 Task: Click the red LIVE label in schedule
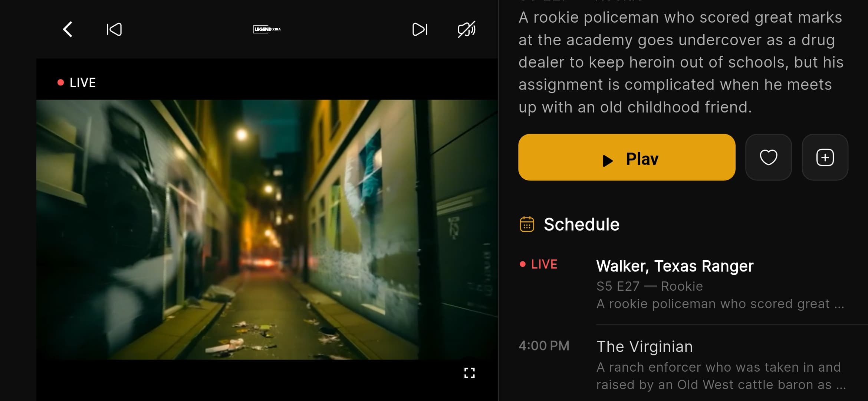539,264
